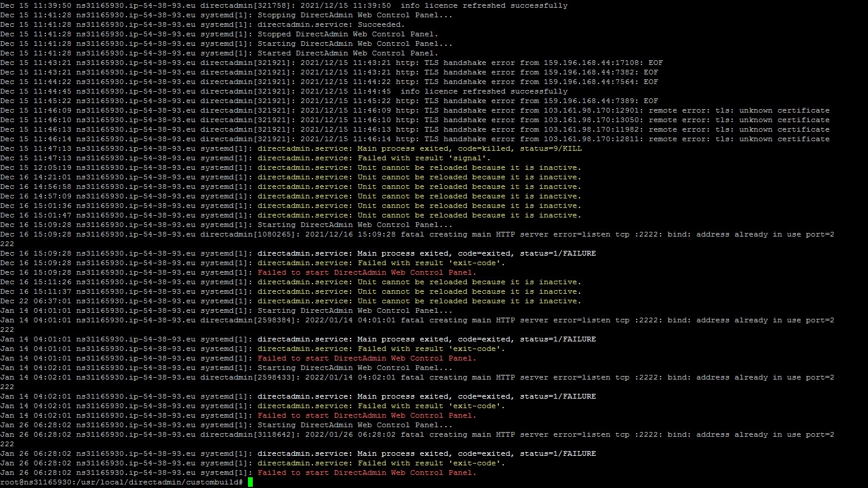The width and height of the screenshot is (868, 488).
Task: Click the green terminal cursor block
Action: tap(250, 482)
